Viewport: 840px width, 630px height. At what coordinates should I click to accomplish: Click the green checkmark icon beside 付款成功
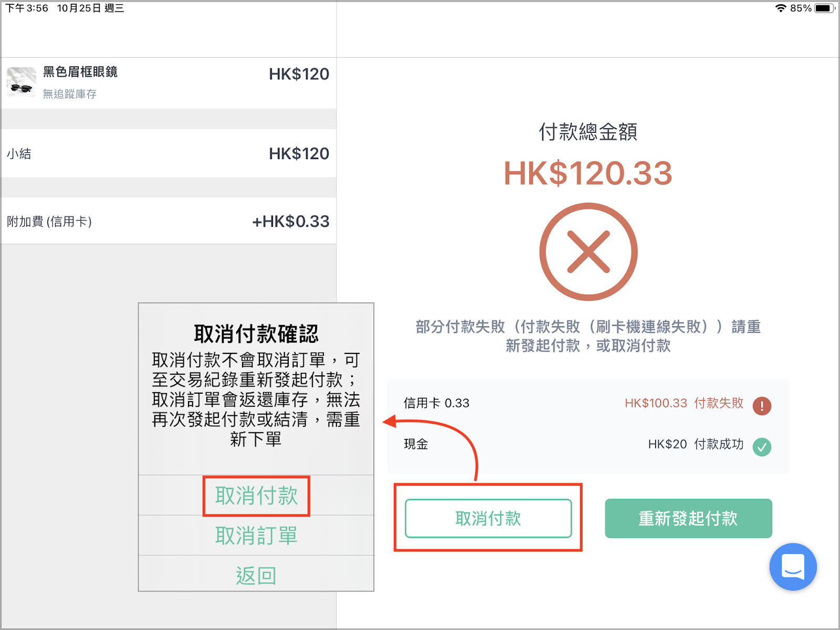coord(762,447)
